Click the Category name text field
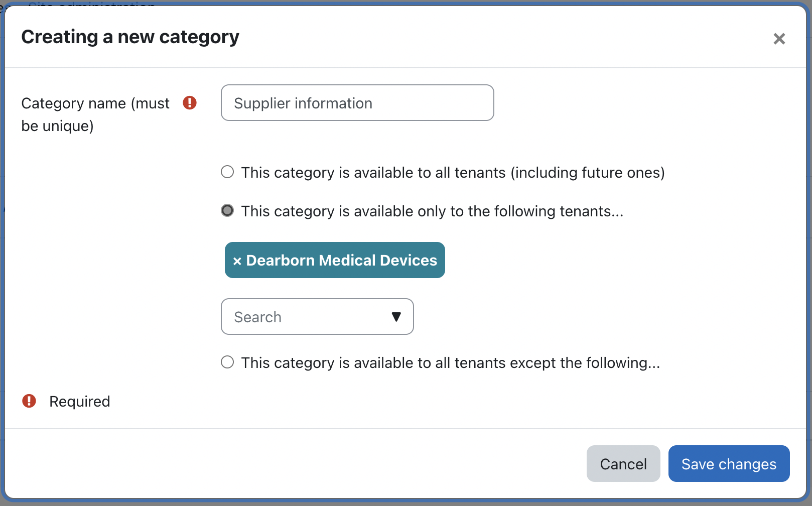 point(357,103)
